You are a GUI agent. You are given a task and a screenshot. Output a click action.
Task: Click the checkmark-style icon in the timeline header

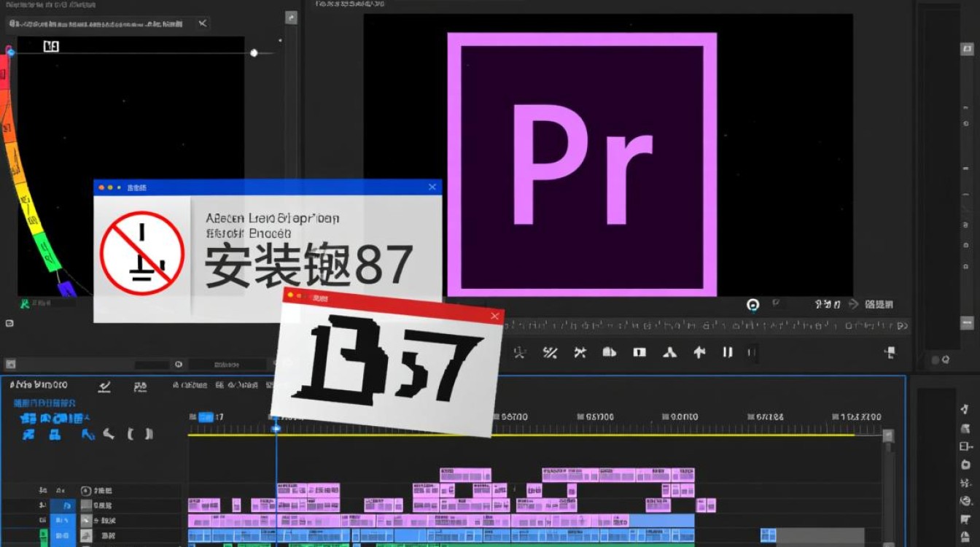pos(105,387)
